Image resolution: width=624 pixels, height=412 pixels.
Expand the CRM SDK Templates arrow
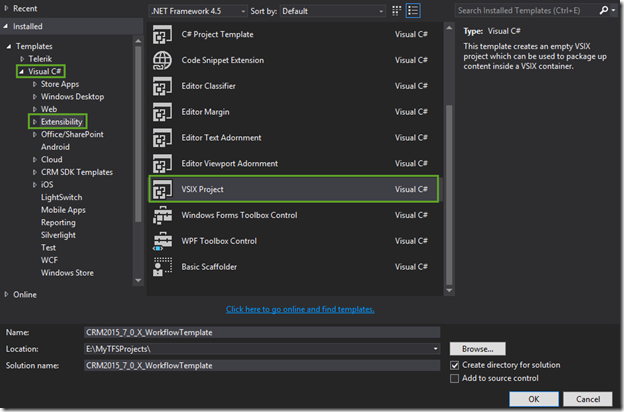pos(35,172)
